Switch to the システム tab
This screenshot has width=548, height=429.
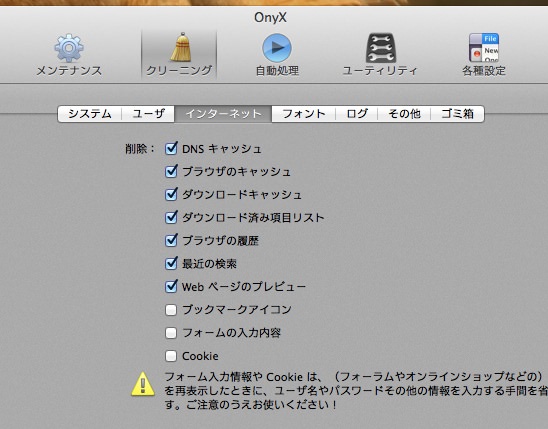[x=89, y=114]
